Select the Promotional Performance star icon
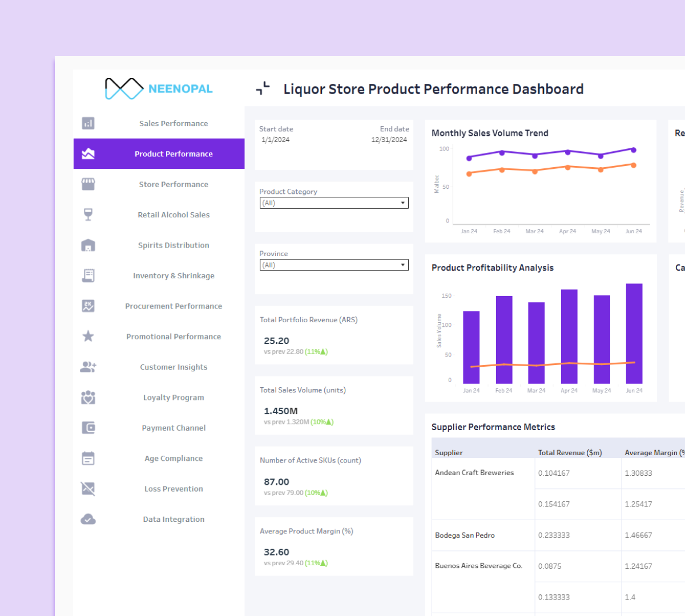 click(x=88, y=336)
